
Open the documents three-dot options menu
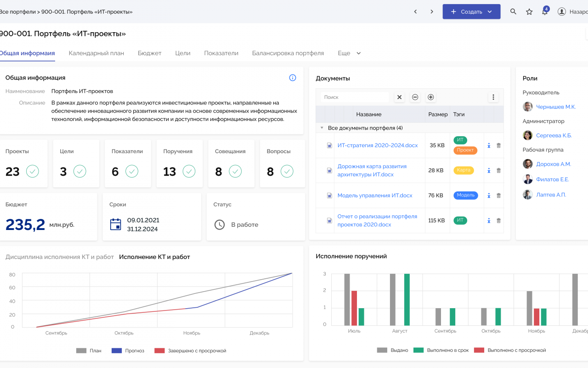(493, 97)
